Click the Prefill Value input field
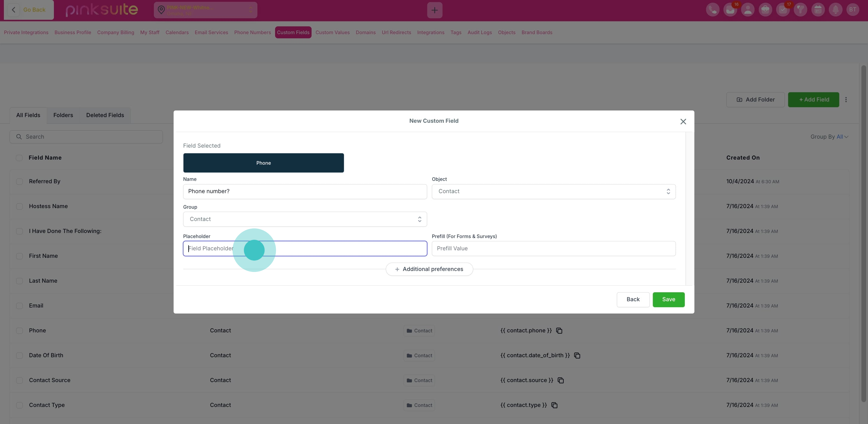Viewport: 868px width, 424px height. point(553,249)
